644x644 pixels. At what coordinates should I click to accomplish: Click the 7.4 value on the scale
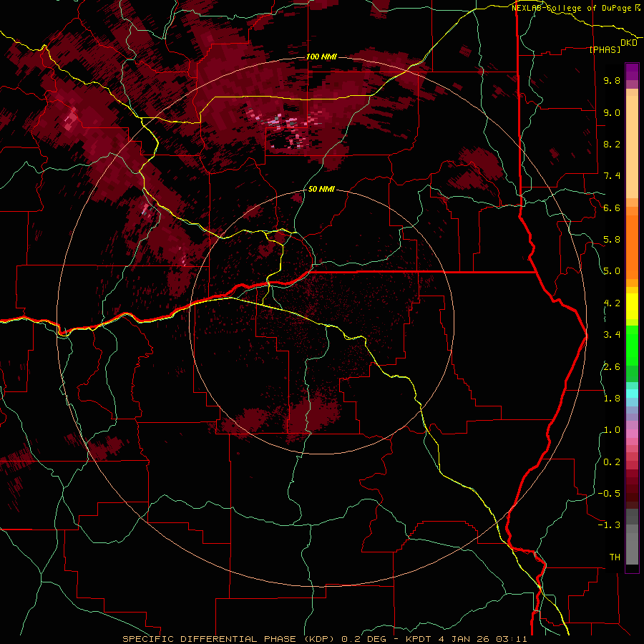pyautogui.click(x=612, y=176)
